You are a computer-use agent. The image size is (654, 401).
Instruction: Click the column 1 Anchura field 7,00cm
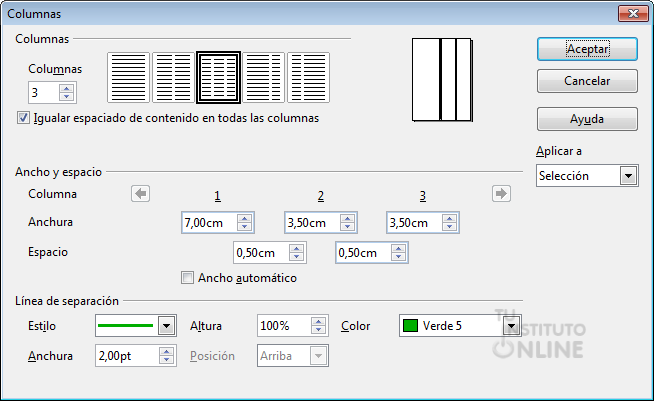(208, 224)
